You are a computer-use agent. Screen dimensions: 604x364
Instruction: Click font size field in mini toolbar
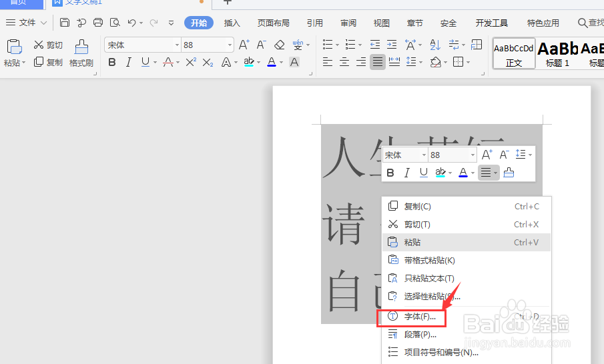click(x=448, y=155)
